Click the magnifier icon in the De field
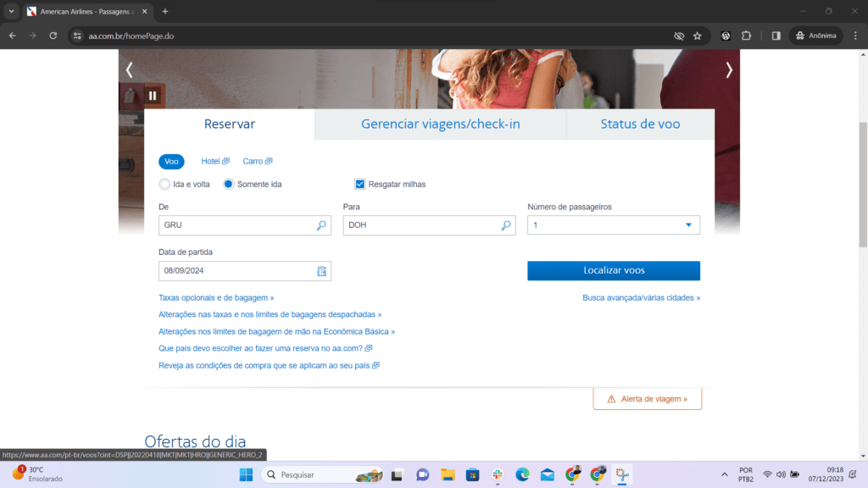This screenshot has height=488, width=868. [x=320, y=225]
